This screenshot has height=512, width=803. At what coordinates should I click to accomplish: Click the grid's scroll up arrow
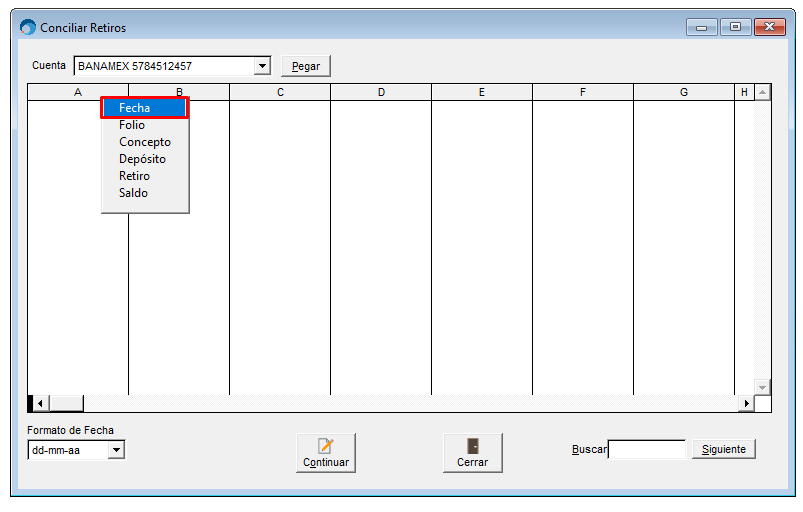(763, 93)
